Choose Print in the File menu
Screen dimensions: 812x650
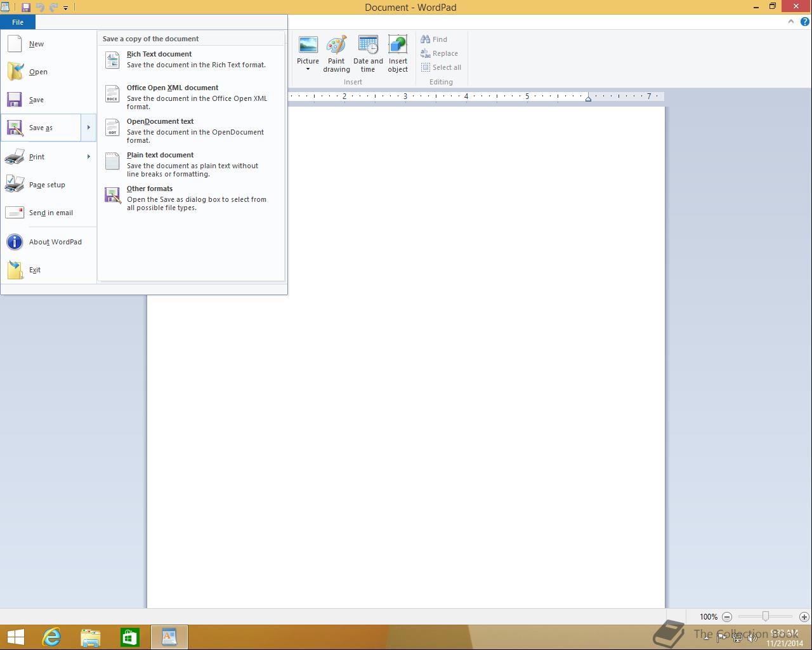[x=41, y=157]
